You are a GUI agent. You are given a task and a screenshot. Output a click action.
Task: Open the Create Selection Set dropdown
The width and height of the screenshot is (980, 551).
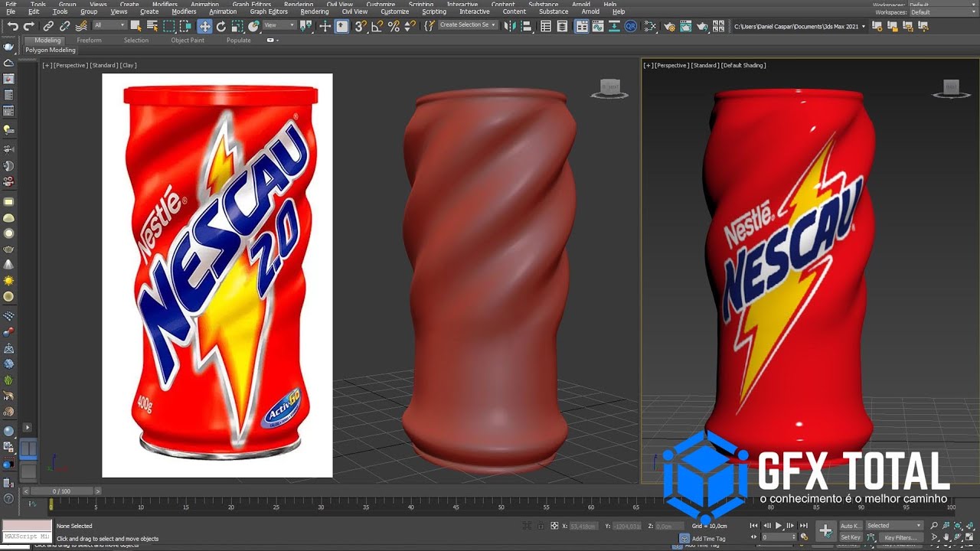tap(468, 25)
